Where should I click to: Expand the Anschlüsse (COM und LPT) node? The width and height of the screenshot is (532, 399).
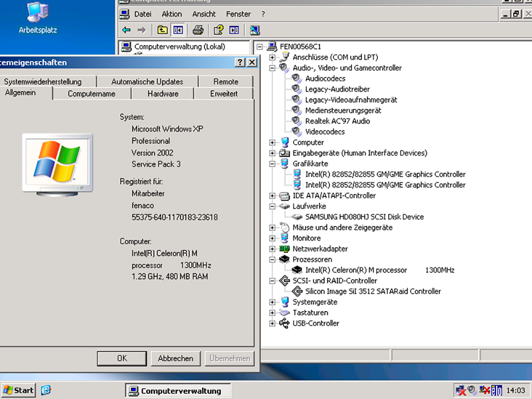coord(272,57)
